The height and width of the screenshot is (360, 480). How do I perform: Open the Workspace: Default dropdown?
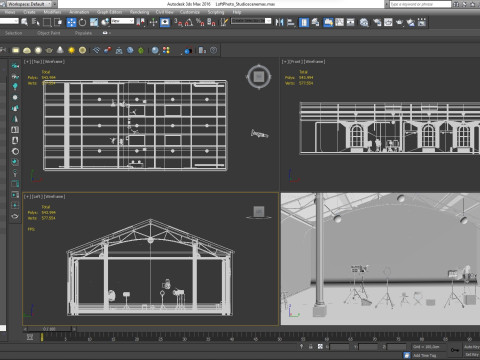coord(29,4)
